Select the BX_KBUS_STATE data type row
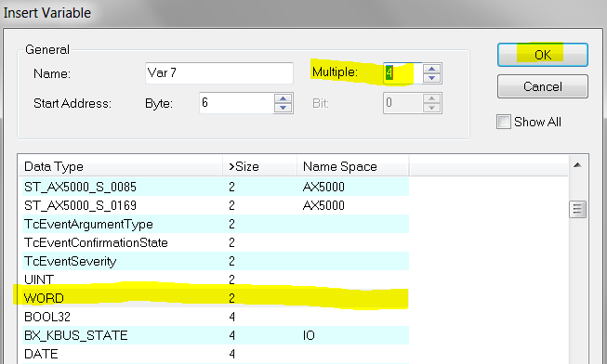 pyautogui.click(x=216, y=335)
